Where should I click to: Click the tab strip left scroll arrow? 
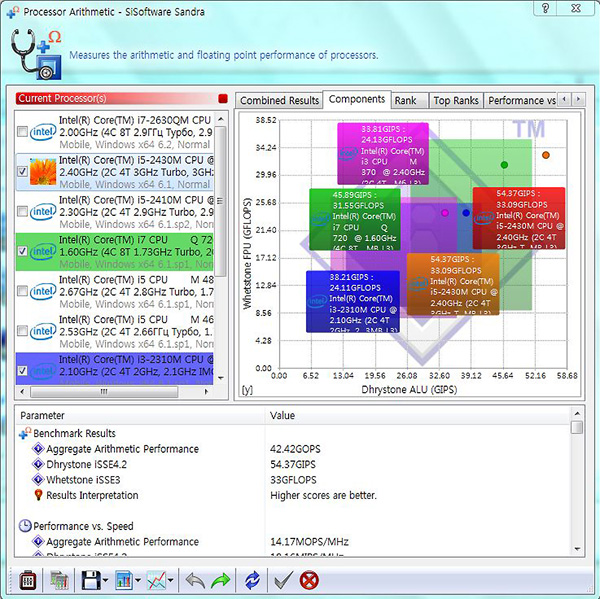point(564,100)
